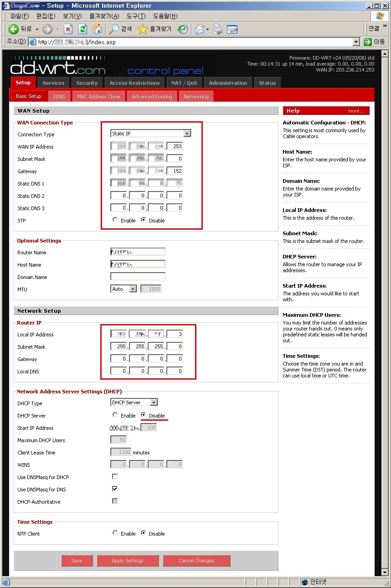The height and width of the screenshot is (588, 391).
Task: Click the 연결 links toolbar button
Action: pos(374,28)
